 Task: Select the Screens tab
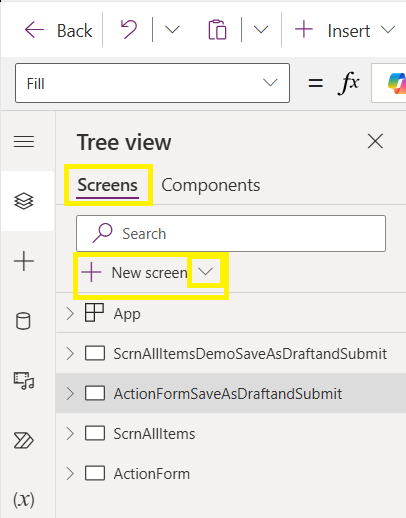click(x=107, y=185)
